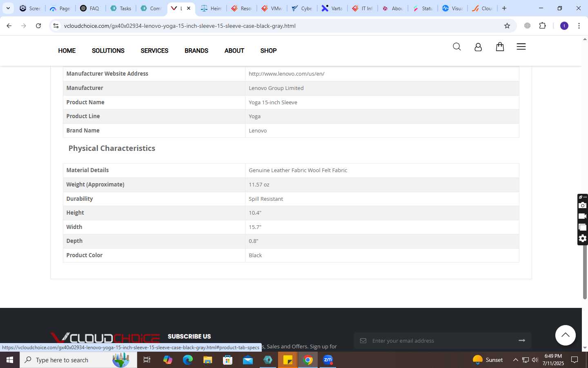Screen dimensions: 588x368
Task: Click the settings gear on side panel
Action: click(583, 238)
